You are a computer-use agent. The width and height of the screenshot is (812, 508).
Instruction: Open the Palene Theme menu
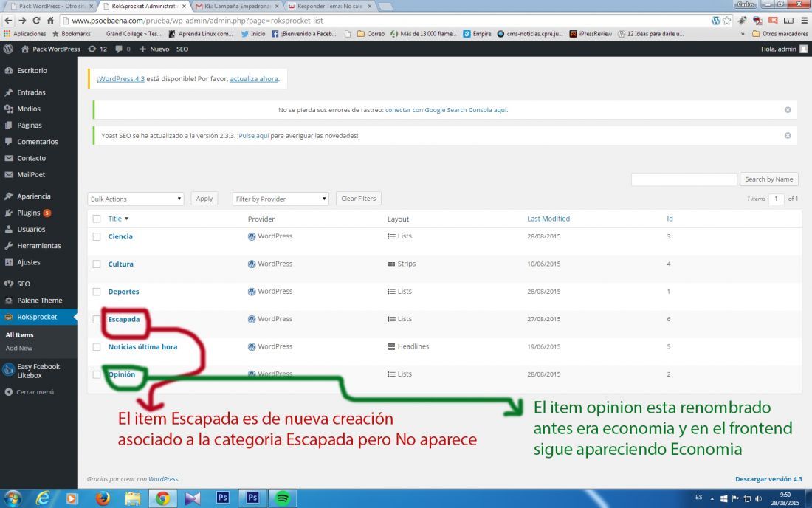(x=38, y=301)
